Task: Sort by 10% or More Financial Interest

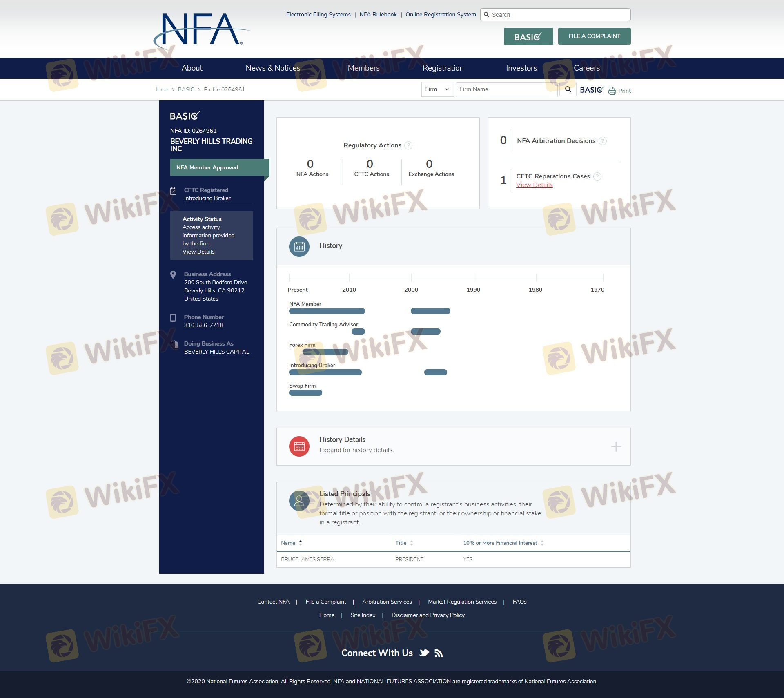Action: point(542,543)
